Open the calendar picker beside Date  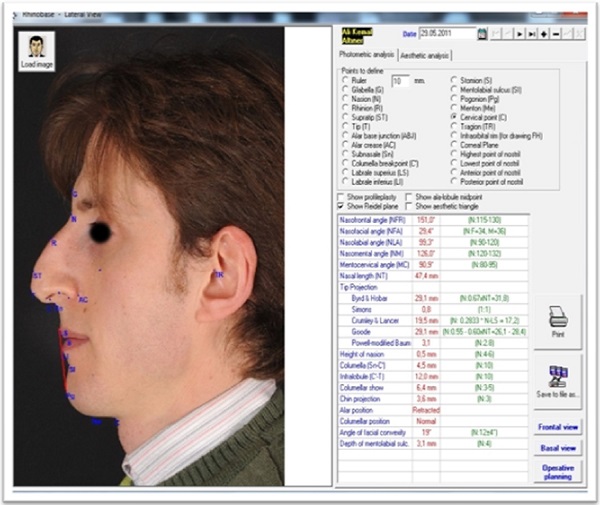click(481, 34)
